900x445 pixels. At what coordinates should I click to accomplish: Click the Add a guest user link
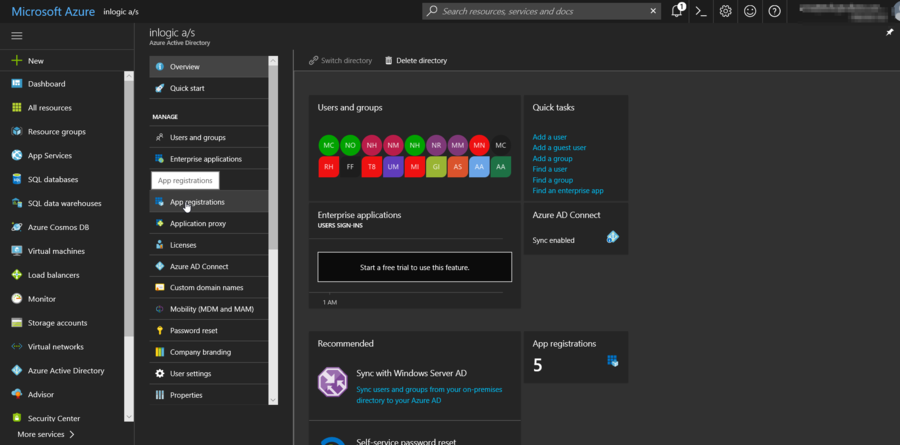tap(559, 148)
